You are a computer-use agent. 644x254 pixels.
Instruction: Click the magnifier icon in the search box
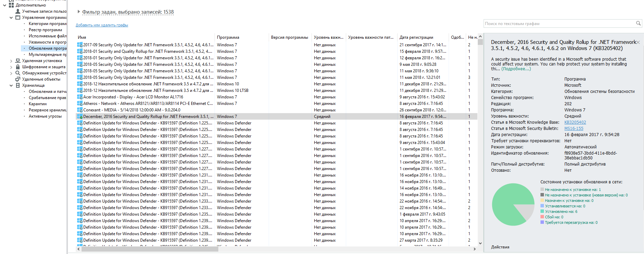pyautogui.click(x=638, y=23)
